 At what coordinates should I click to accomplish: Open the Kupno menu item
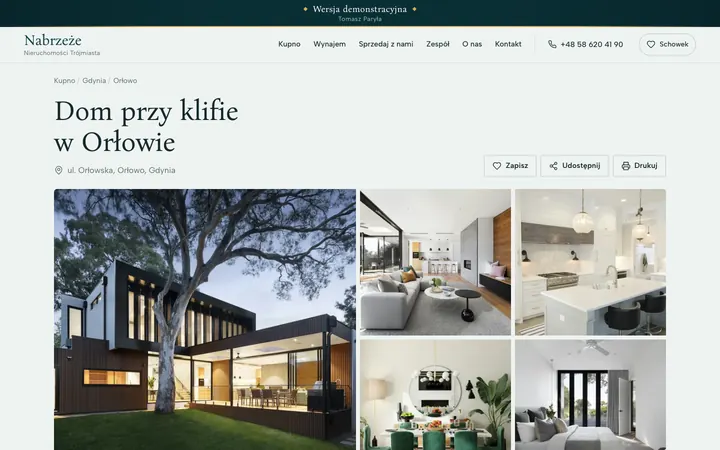coord(289,44)
